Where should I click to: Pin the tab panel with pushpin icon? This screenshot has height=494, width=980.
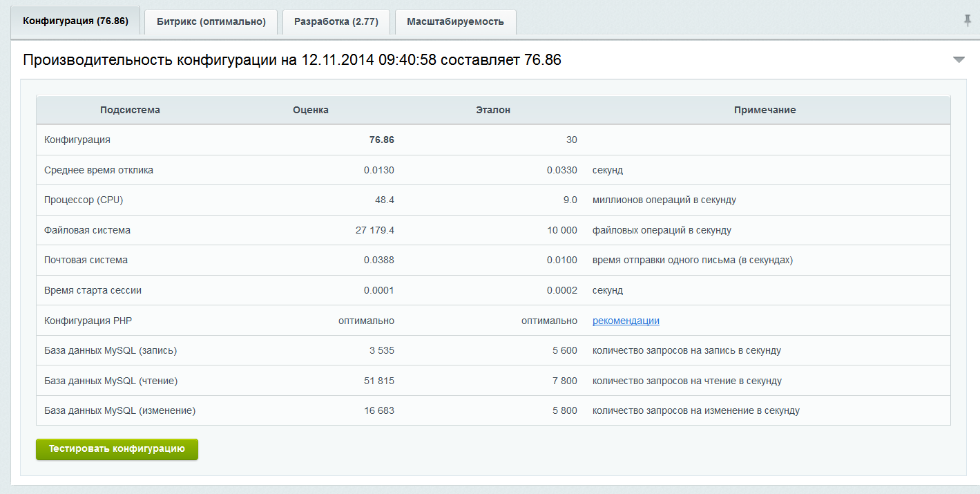[x=968, y=21]
